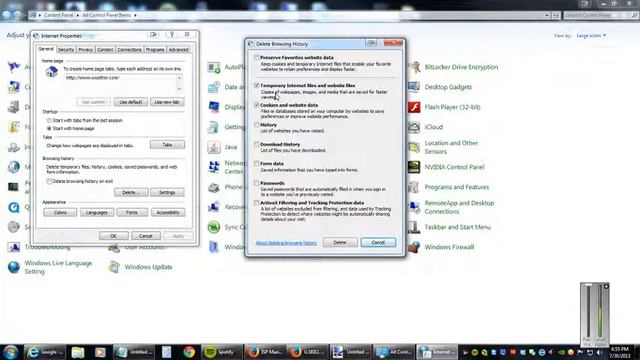Check ActiveX Filtering and Tracking Protection data
This screenshot has height=360, width=640.
click(257, 203)
